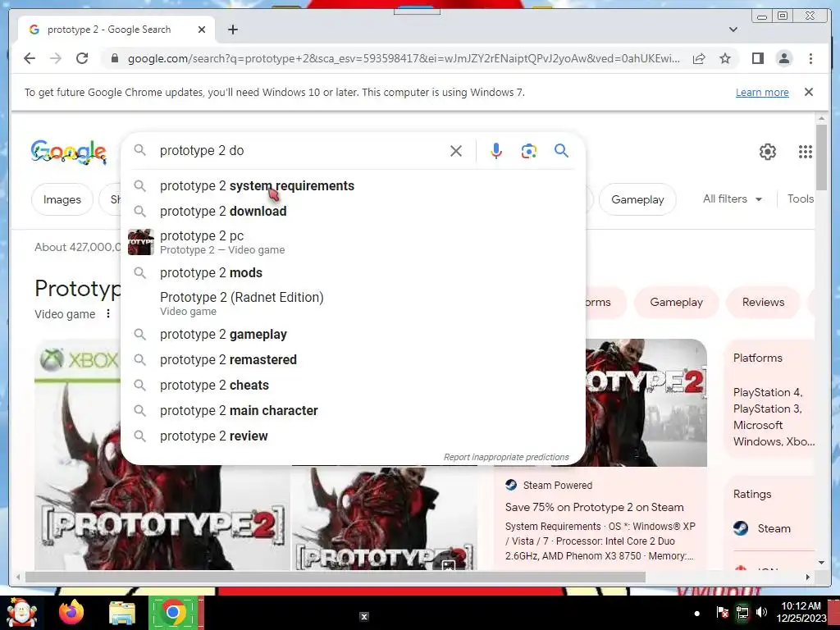Share this page via address bar icon
840x630 pixels.
(x=699, y=58)
